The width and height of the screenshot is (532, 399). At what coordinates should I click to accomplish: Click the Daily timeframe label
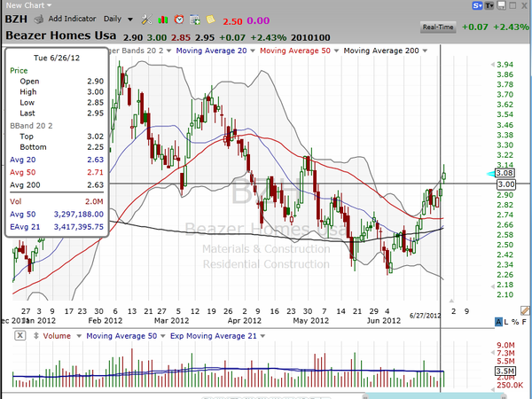(x=113, y=19)
